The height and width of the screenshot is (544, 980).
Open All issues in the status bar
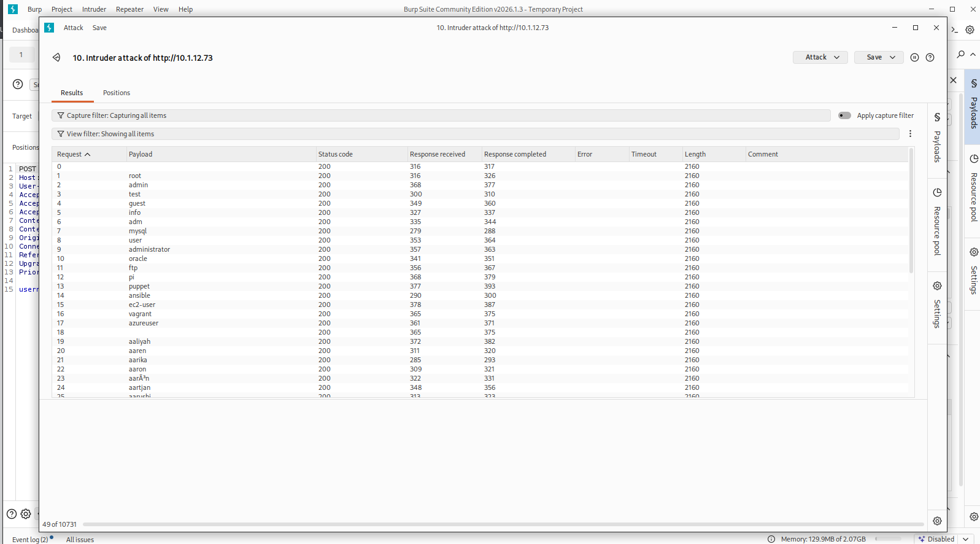coord(80,539)
